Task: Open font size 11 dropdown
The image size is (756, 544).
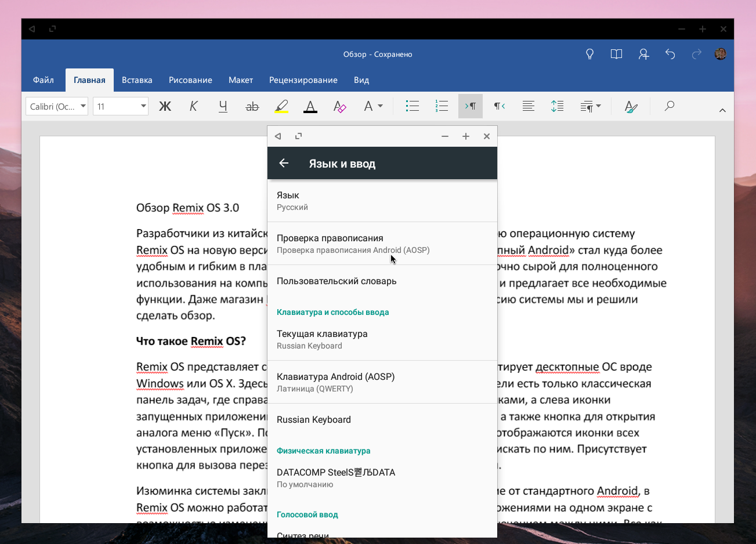Action: (x=121, y=106)
